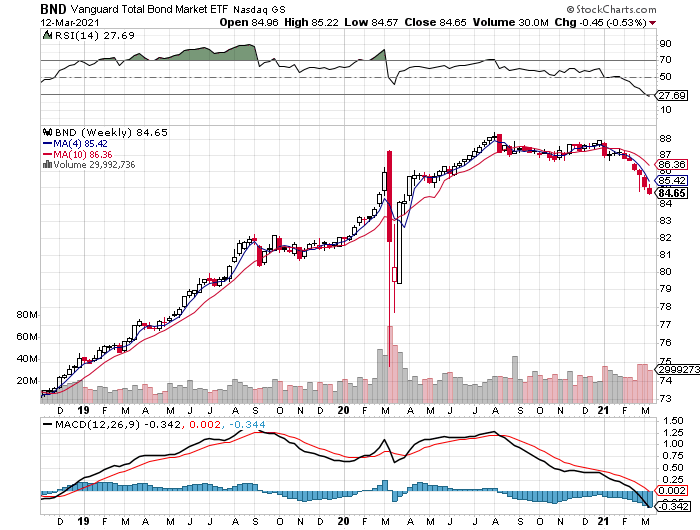700x530 pixels.
Task: Click the volume bars icon in legend
Action: 47,165
